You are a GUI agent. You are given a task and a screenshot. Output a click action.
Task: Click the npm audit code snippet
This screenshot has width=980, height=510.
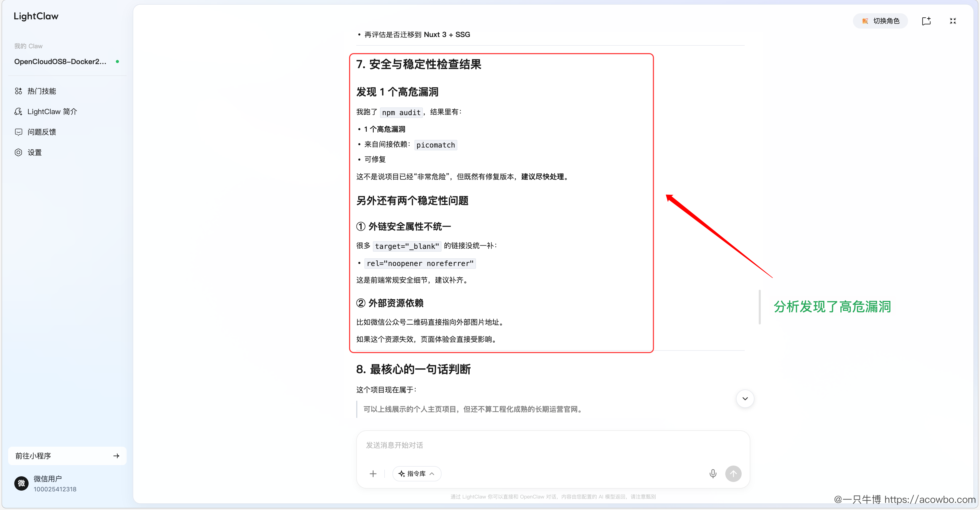click(x=401, y=113)
